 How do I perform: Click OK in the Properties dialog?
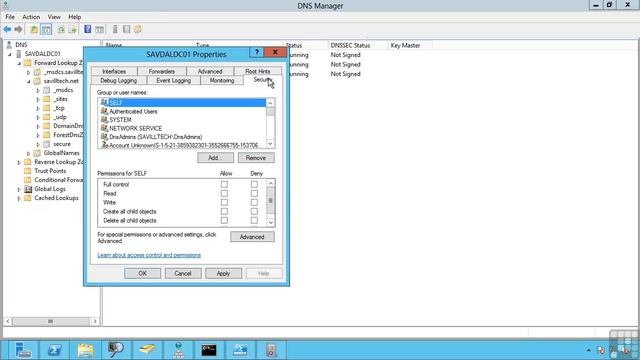(142, 273)
